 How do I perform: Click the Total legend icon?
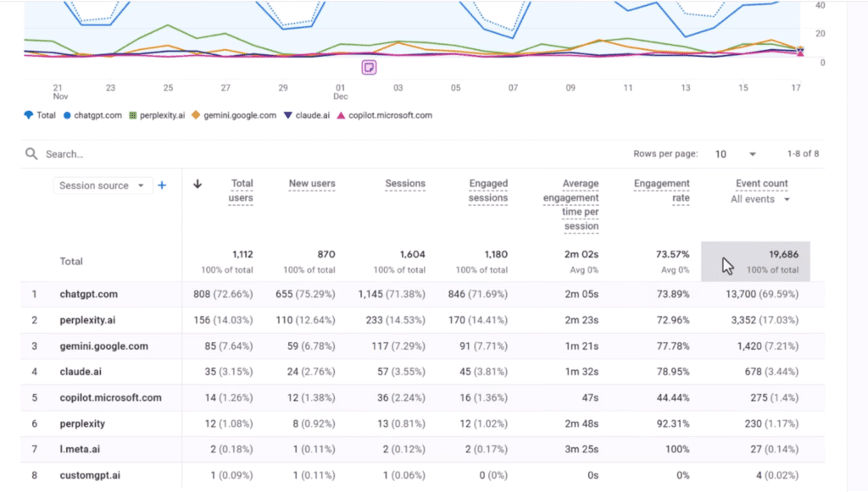tap(28, 115)
